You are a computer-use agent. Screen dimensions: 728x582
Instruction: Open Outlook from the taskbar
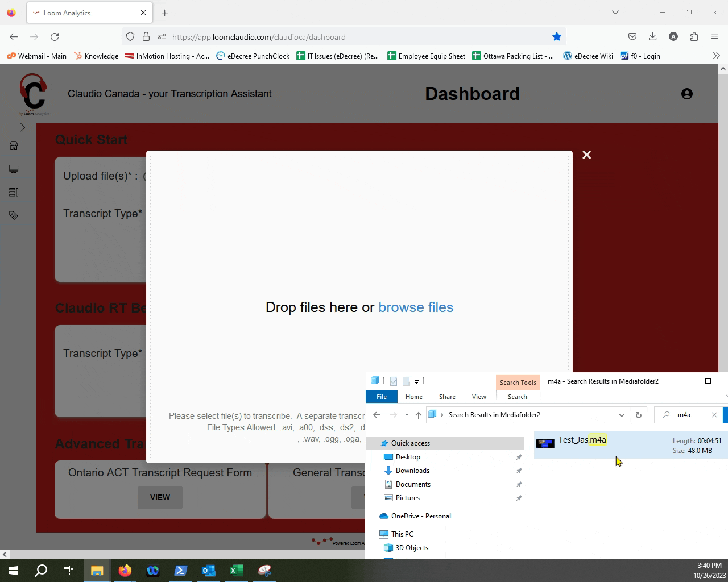209,571
